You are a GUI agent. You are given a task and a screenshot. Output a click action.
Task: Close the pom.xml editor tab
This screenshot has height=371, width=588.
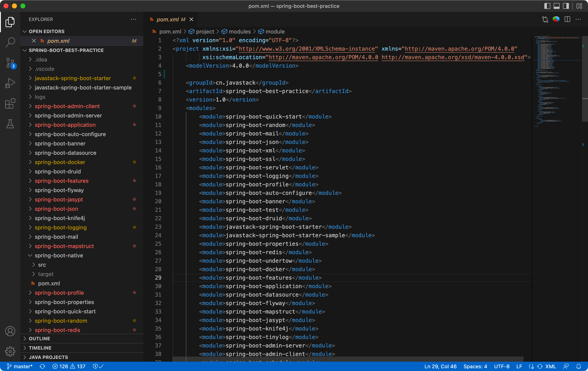[191, 19]
